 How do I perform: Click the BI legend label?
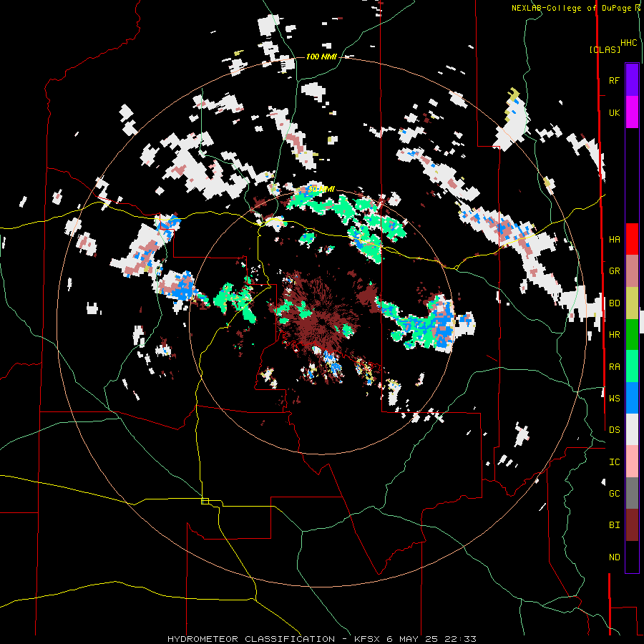pyautogui.click(x=614, y=525)
